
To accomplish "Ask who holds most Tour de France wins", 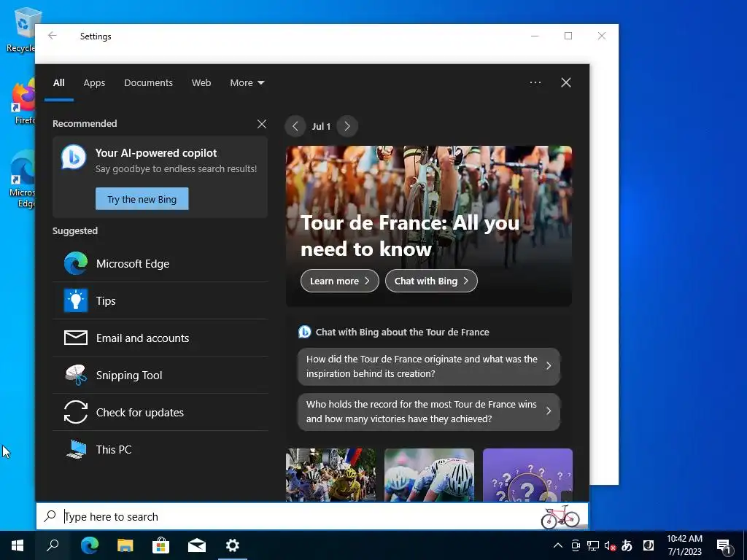I will tap(428, 411).
